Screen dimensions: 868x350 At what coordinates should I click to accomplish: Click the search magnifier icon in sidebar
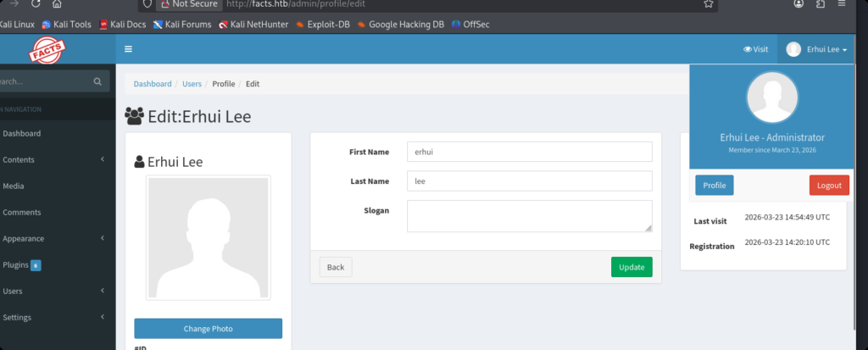coord(97,81)
